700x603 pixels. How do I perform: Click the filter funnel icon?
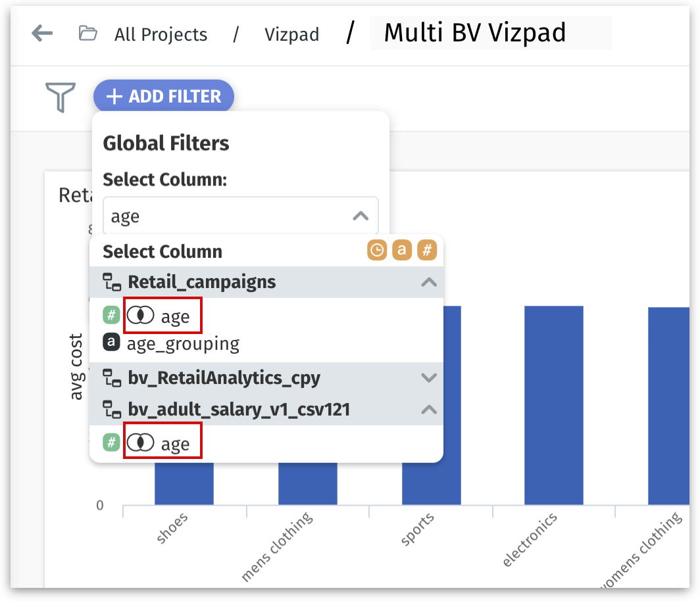point(59,97)
